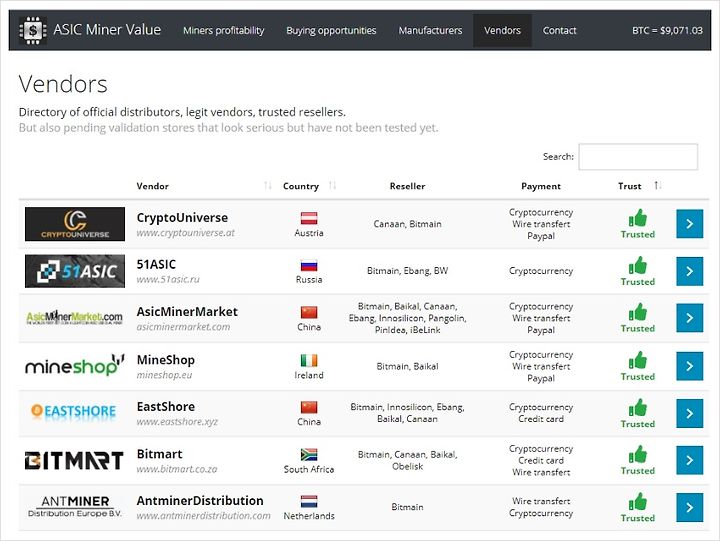Open the Contact page
720x541 pixels.
click(x=559, y=30)
